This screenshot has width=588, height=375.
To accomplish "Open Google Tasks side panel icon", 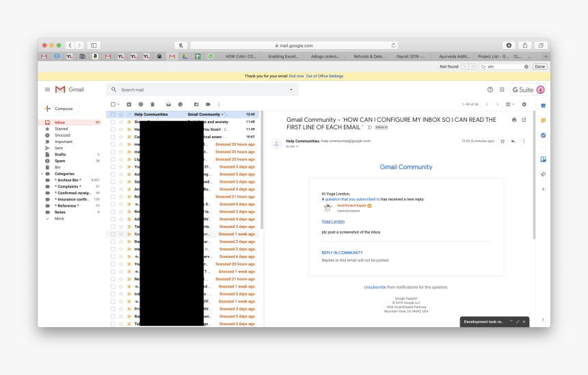I will 543,135.
